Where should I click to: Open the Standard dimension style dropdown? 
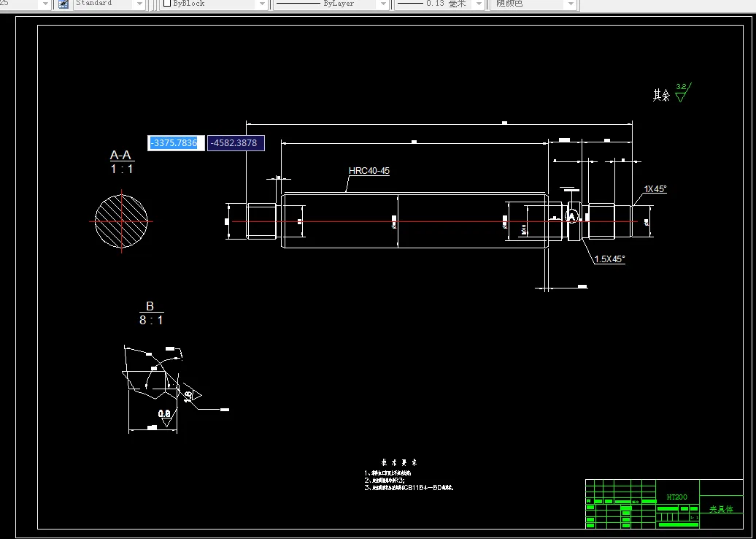click(x=109, y=4)
